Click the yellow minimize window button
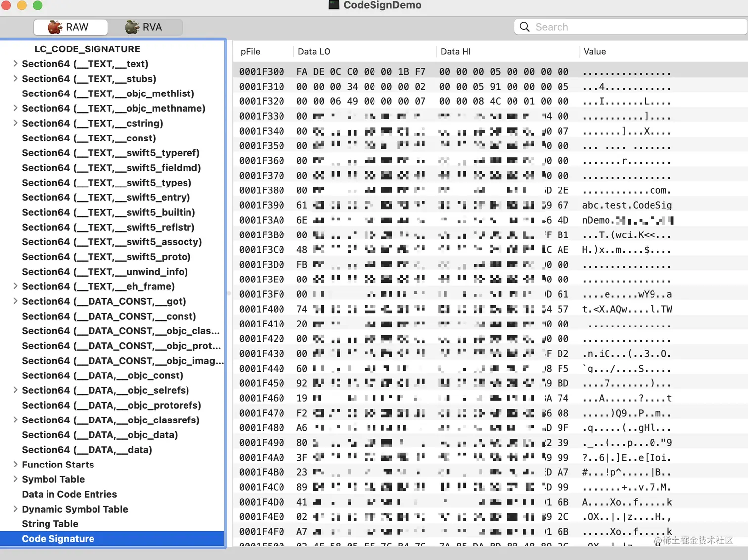 coord(22,5)
